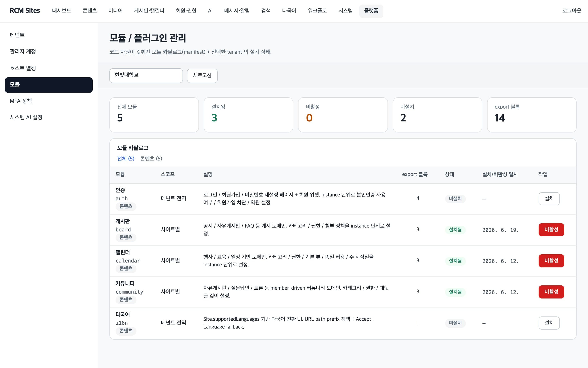Image resolution: width=588 pixels, height=368 pixels.
Task: Open the 대시보드 menu in the top navigation
Action: 61,11
